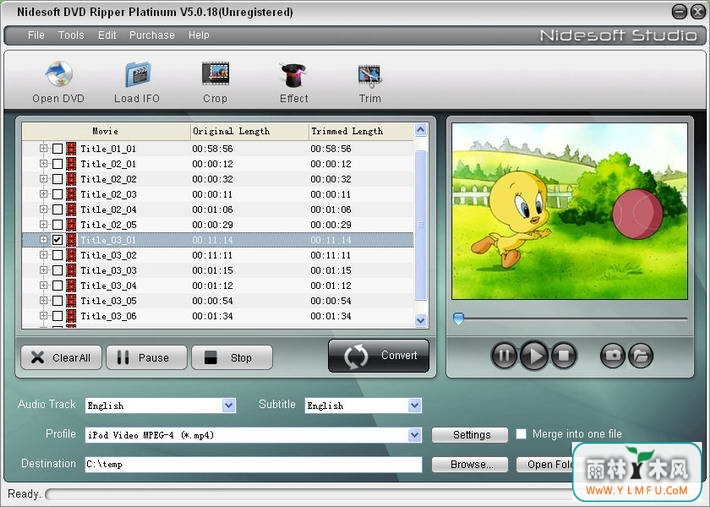Check the Title_02_01 checkbox
This screenshot has height=507, width=710.
pyautogui.click(x=58, y=164)
